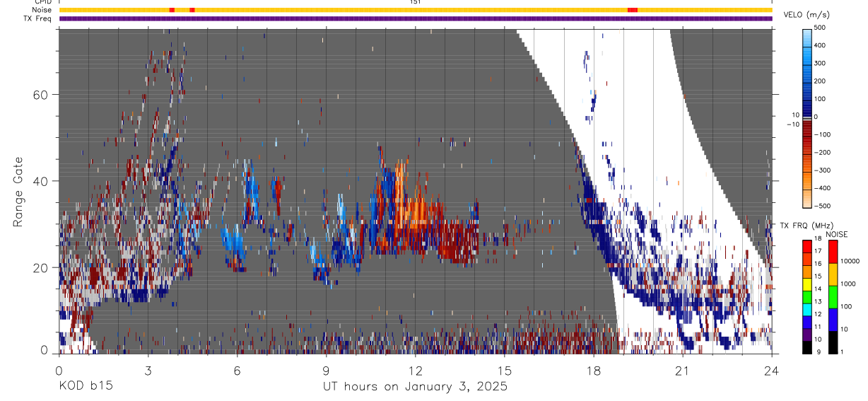868x401 pixels.
Task: Click the x-axis tick label '18'
Action: [594, 370]
